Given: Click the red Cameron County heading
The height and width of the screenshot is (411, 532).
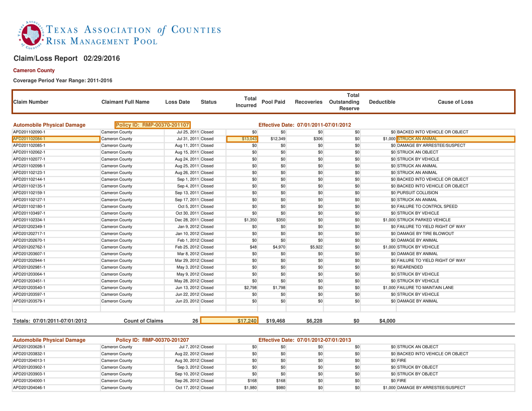Looking at the screenshot, I should pyautogui.click(x=34, y=70).
